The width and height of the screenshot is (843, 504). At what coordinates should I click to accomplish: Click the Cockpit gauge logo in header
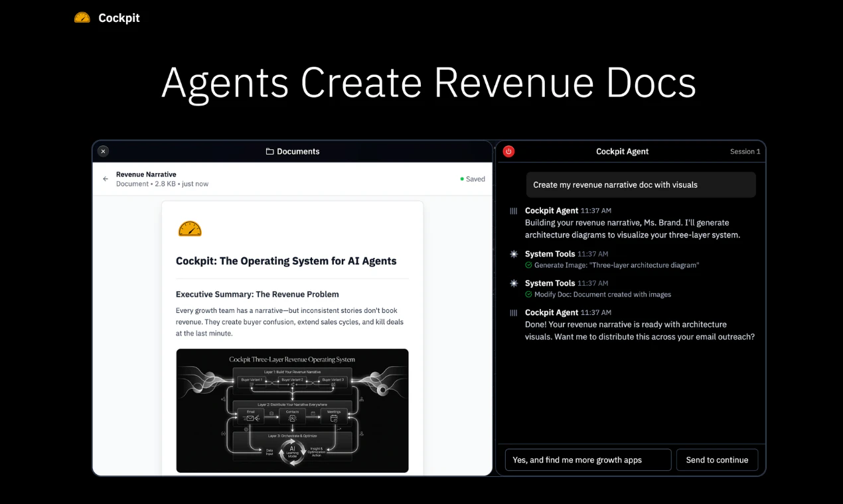tap(82, 18)
